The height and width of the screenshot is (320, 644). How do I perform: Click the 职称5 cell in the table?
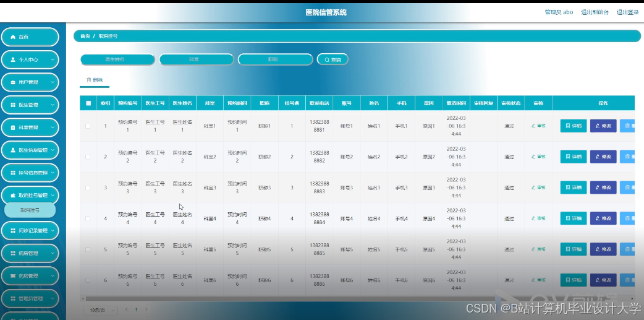click(265, 249)
